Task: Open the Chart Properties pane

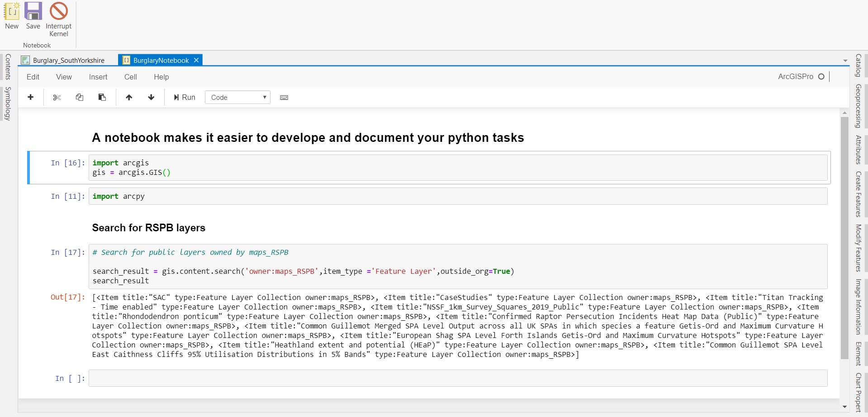Action: click(x=858, y=392)
